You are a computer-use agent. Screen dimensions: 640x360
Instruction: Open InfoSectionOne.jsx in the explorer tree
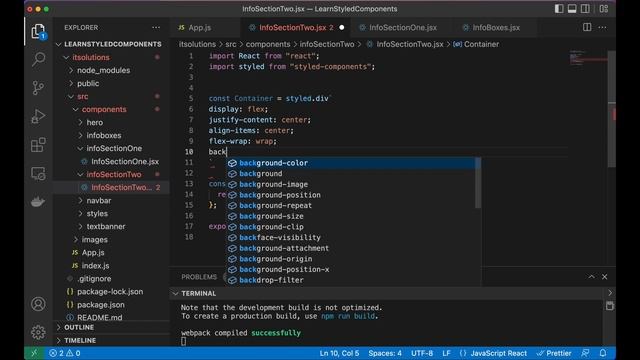tap(125, 162)
